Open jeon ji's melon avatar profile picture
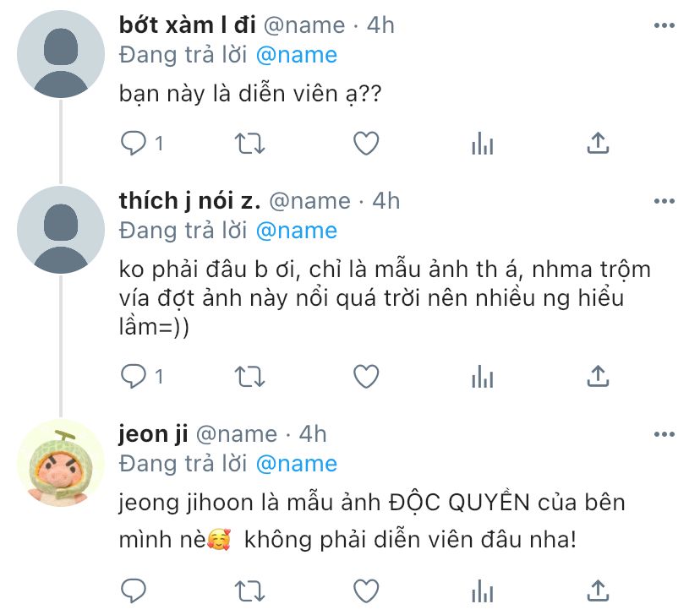700x615 pixels. (x=60, y=461)
